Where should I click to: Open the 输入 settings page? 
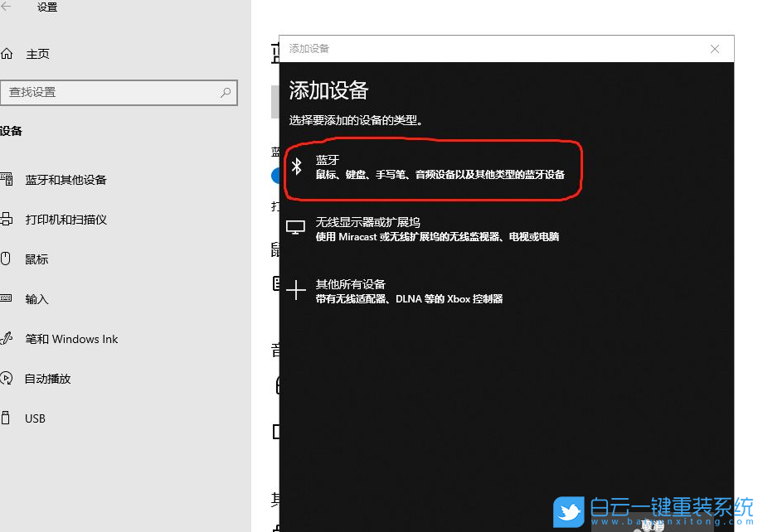[x=36, y=298]
